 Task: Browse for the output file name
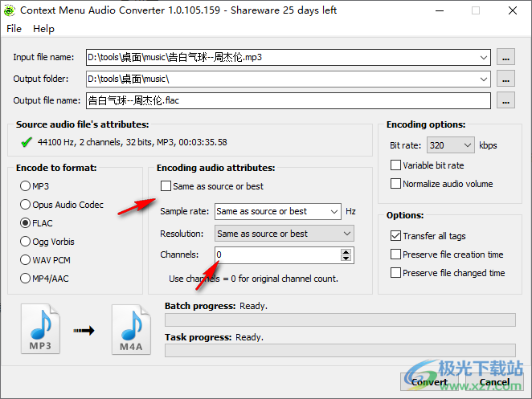(505, 100)
